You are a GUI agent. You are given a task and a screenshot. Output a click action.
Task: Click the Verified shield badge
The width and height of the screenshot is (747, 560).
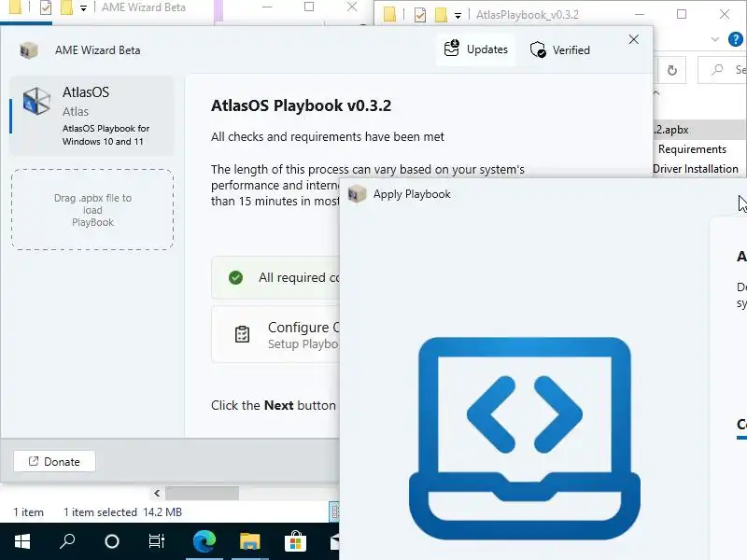pyautogui.click(x=559, y=49)
